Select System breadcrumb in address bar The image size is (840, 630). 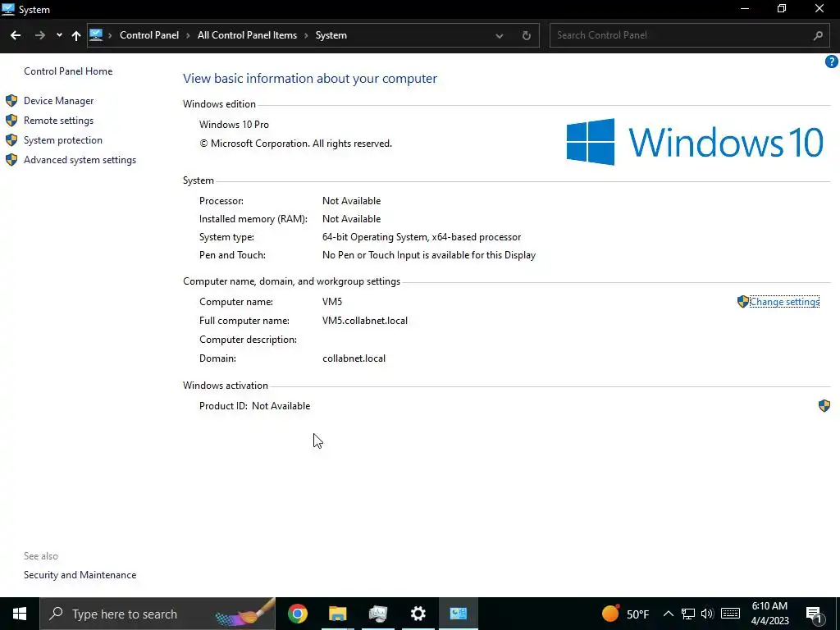point(331,35)
